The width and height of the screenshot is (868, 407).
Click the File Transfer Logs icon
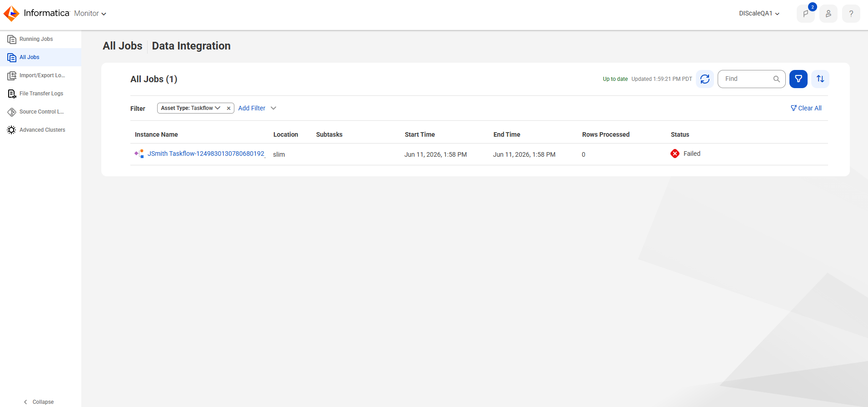[12, 94]
